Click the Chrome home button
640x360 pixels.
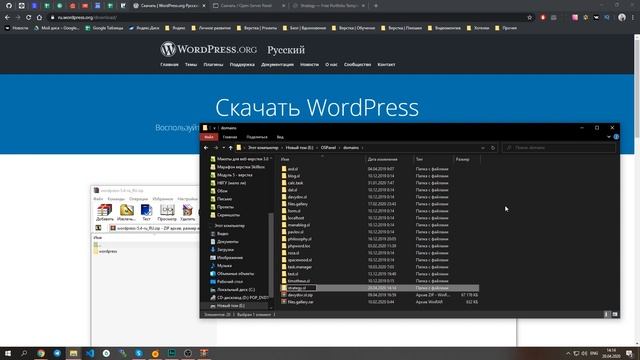tap(39, 18)
